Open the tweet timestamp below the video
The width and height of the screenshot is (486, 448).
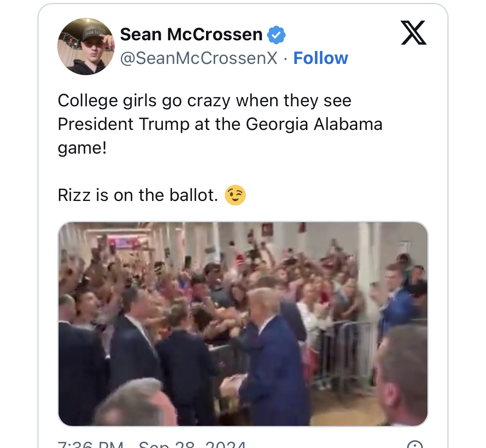[152, 445]
